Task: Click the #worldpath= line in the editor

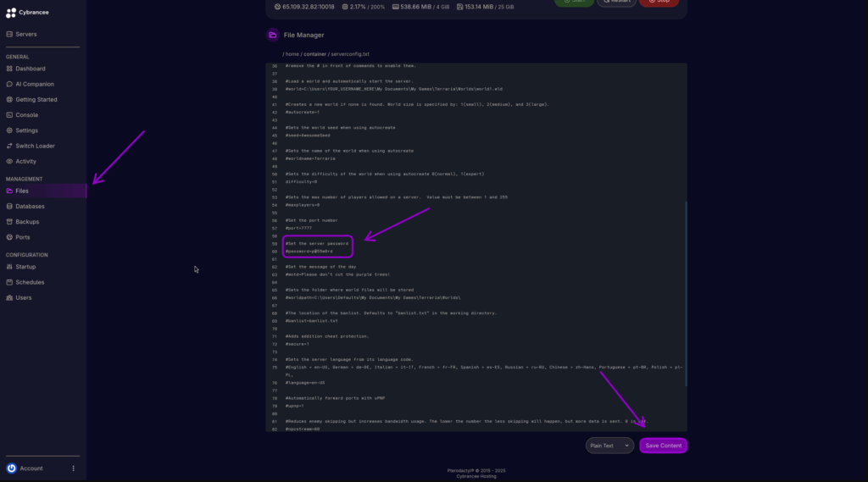Action: (x=373, y=297)
